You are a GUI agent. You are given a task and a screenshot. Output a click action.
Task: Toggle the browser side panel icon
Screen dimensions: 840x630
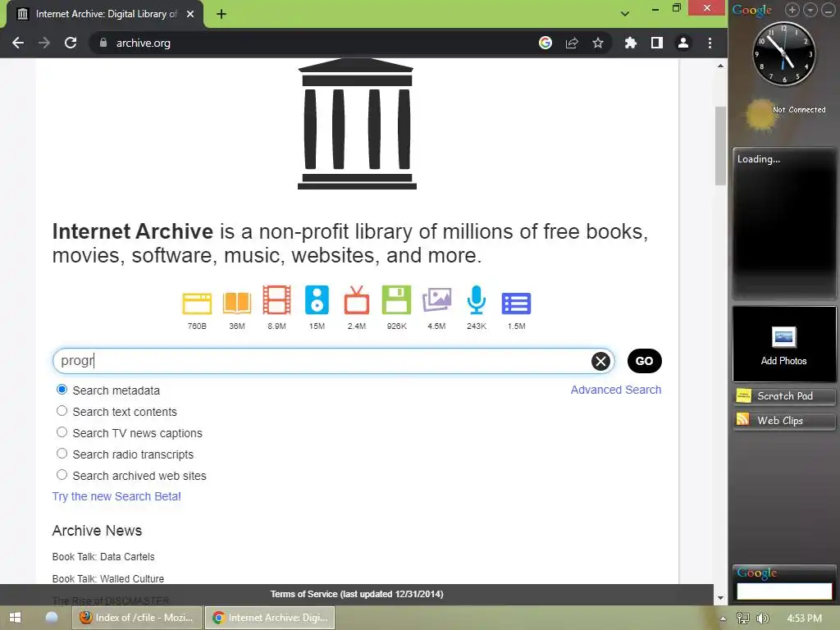click(657, 43)
